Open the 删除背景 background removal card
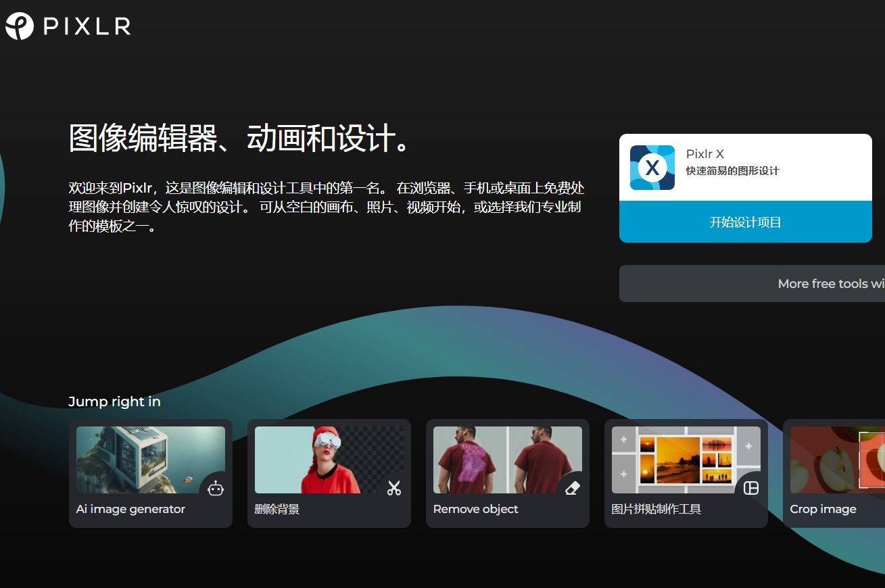Screen dimensions: 885x588 coord(329,460)
